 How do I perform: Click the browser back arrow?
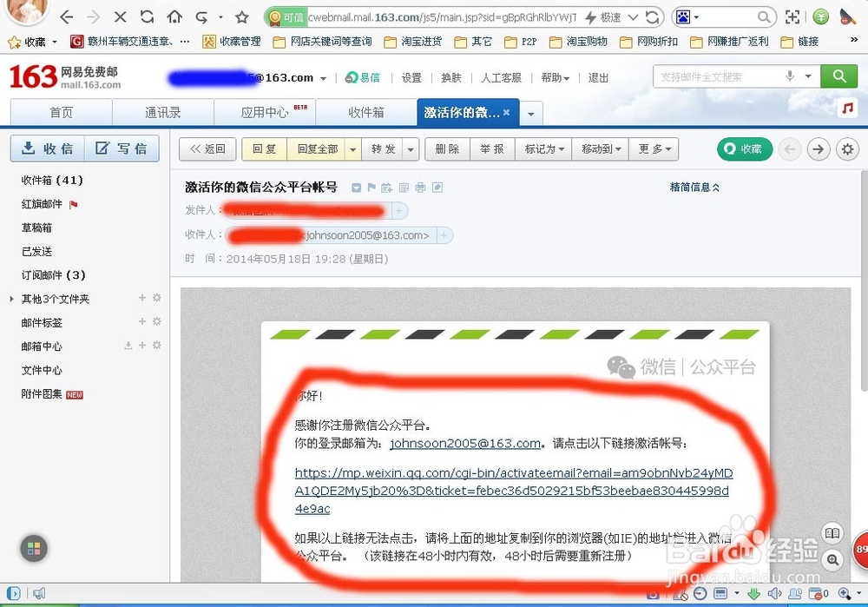tap(67, 17)
